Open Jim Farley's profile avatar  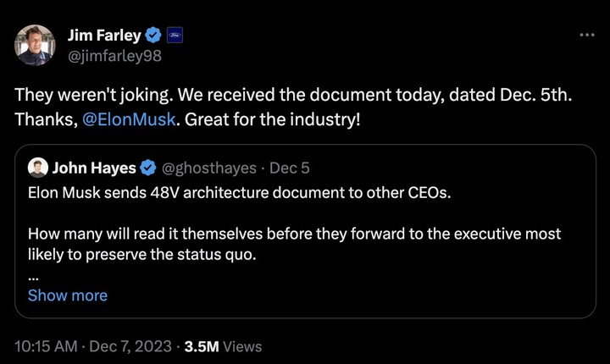point(35,45)
